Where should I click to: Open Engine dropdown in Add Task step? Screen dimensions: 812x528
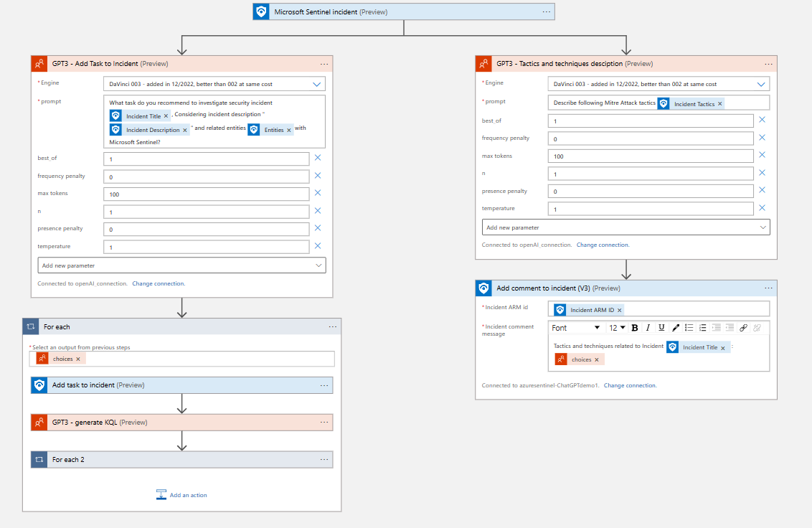pyautogui.click(x=317, y=84)
